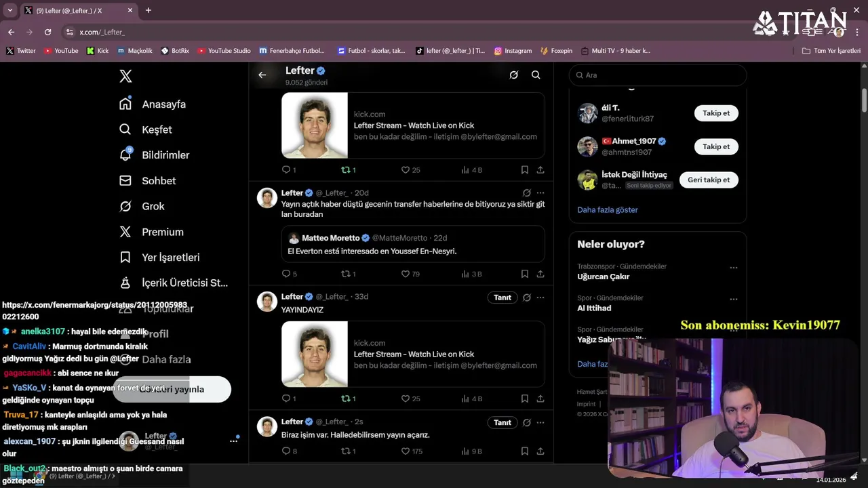Click browser reload button
This screenshot has width=868, height=488.
tap(47, 32)
